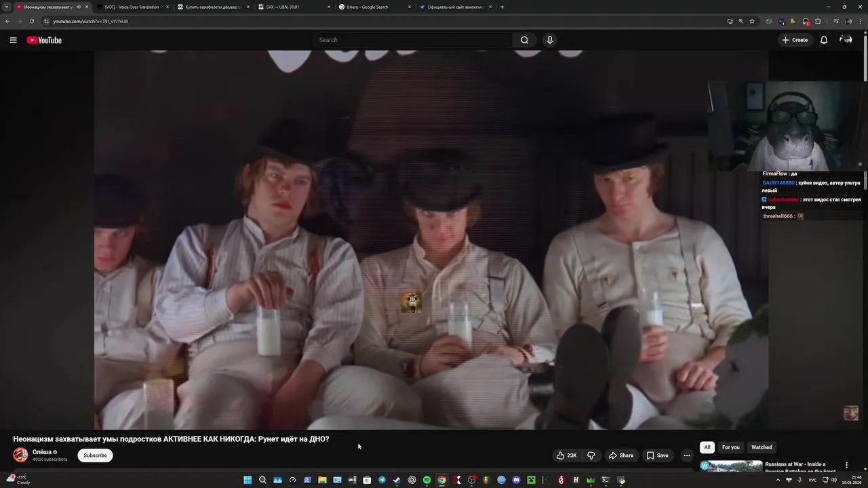Image resolution: width=868 pixels, height=488 pixels.
Task: Start voice search with the microphone icon
Action: point(550,40)
